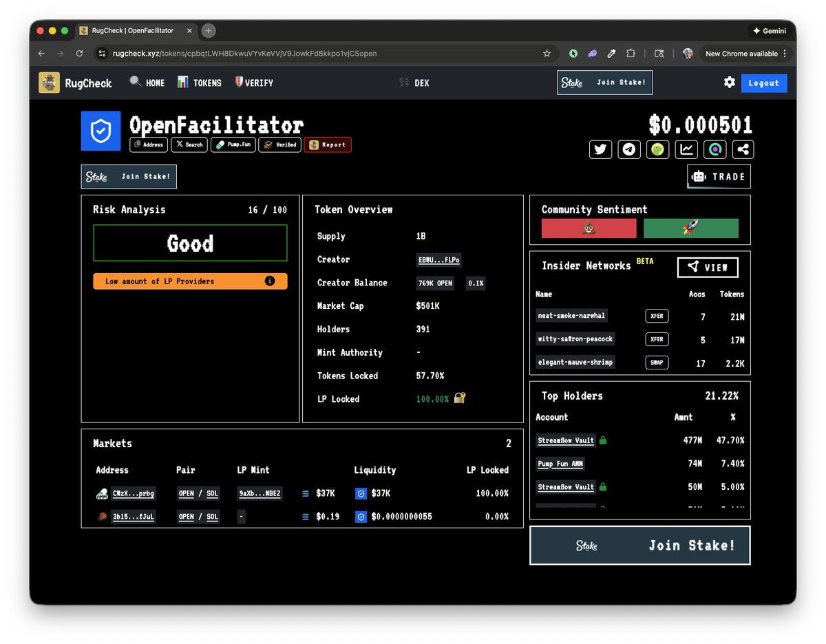Click the Verified badge button
826x644 pixels.
tap(280, 144)
